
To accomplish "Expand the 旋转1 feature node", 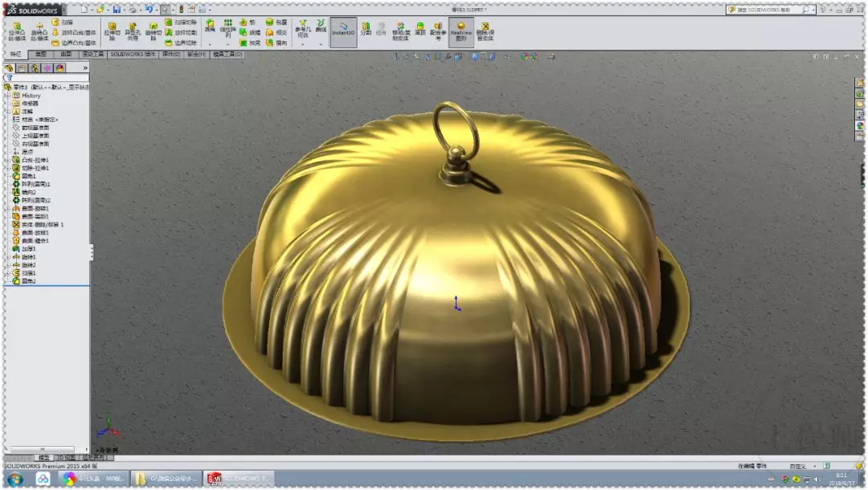I will point(8,257).
